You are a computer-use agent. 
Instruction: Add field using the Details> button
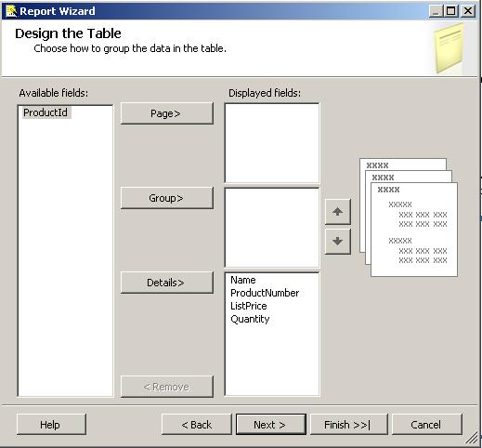point(167,283)
